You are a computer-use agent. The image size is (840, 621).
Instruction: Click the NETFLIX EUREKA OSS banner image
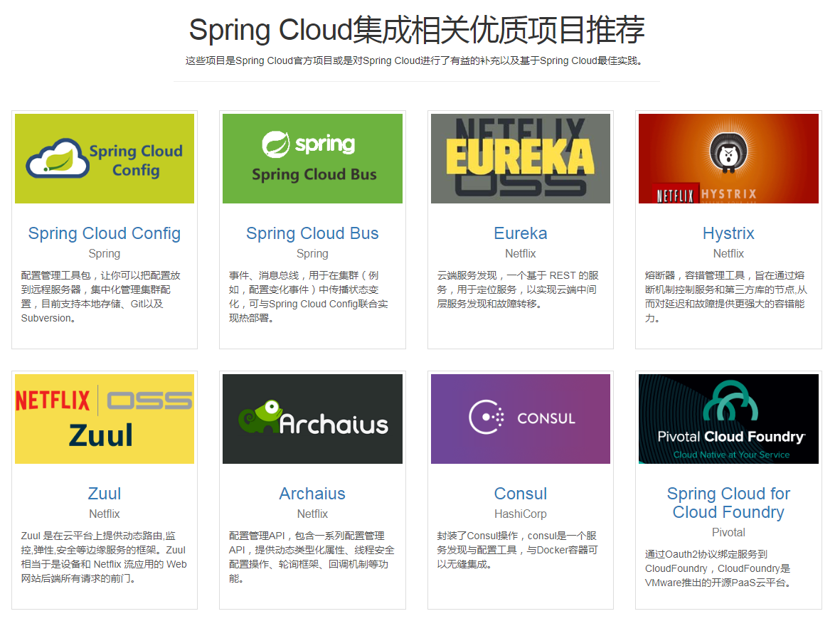point(520,158)
